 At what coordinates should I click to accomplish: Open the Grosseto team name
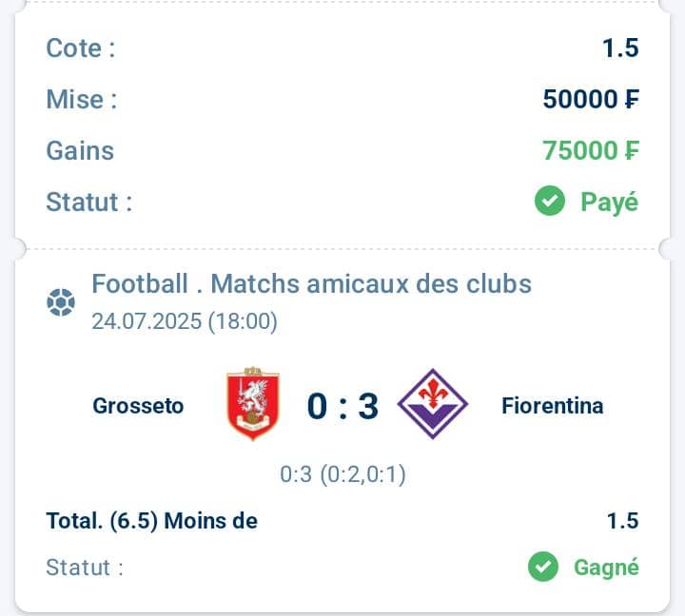[x=138, y=406]
